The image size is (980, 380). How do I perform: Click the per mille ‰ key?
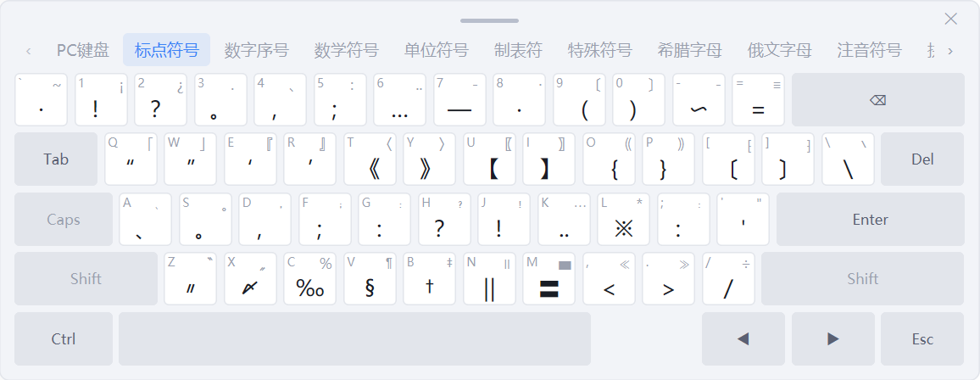tap(310, 279)
